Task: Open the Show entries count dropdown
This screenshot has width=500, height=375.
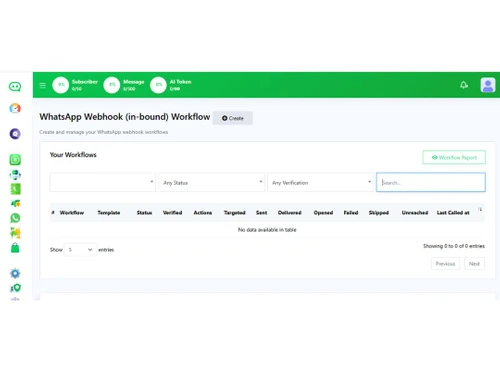Action: pos(80,250)
